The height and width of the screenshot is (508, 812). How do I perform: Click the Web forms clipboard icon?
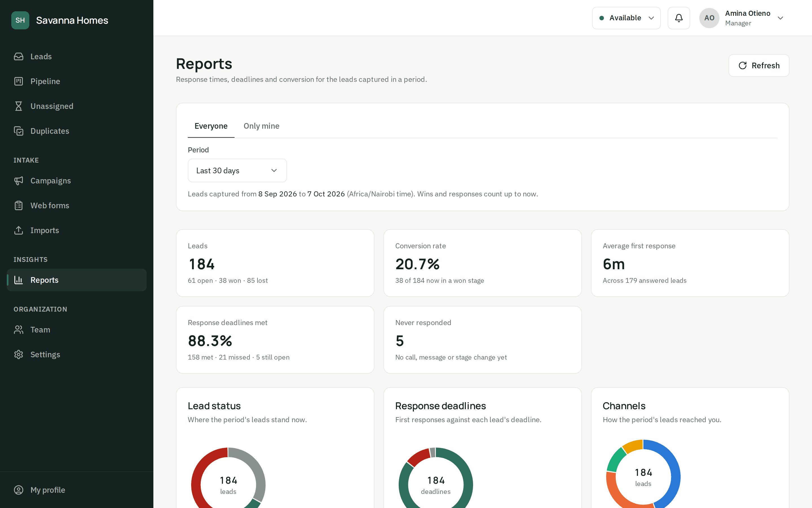click(x=18, y=206)
